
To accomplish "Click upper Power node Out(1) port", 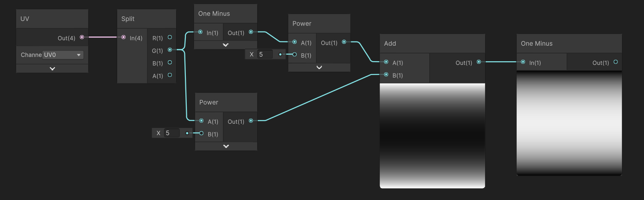I will [344, 42].
